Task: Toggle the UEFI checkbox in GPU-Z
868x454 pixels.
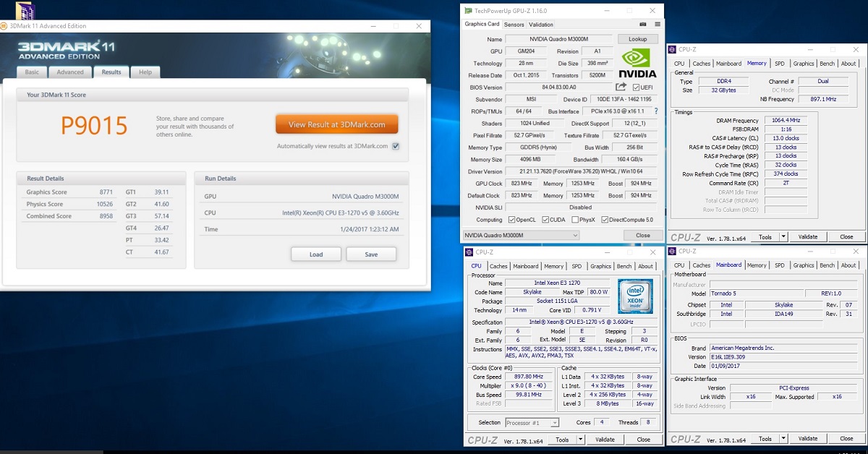Action: click(637, 87)
